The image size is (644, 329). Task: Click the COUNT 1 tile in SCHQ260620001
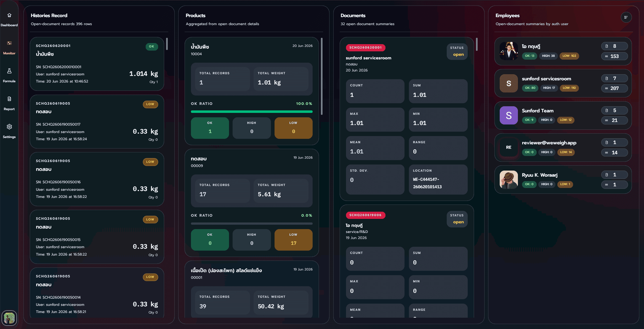375,91
